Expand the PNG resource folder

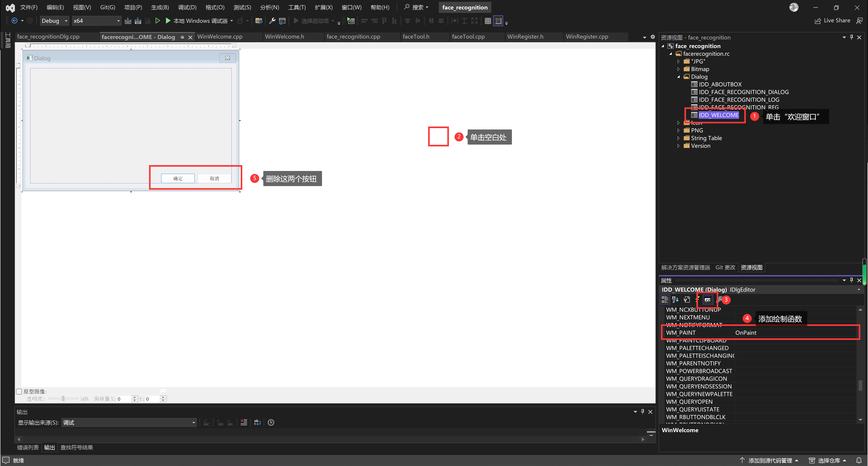coord(678,130)
